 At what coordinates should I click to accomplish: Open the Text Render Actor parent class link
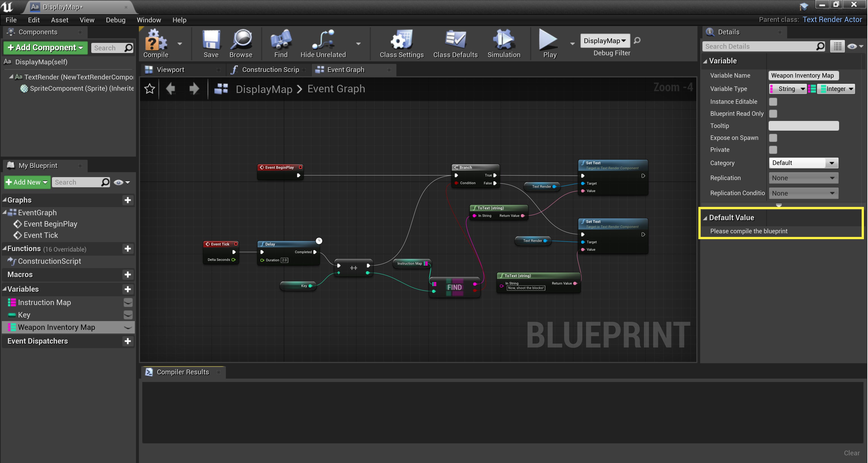(832, 20)
